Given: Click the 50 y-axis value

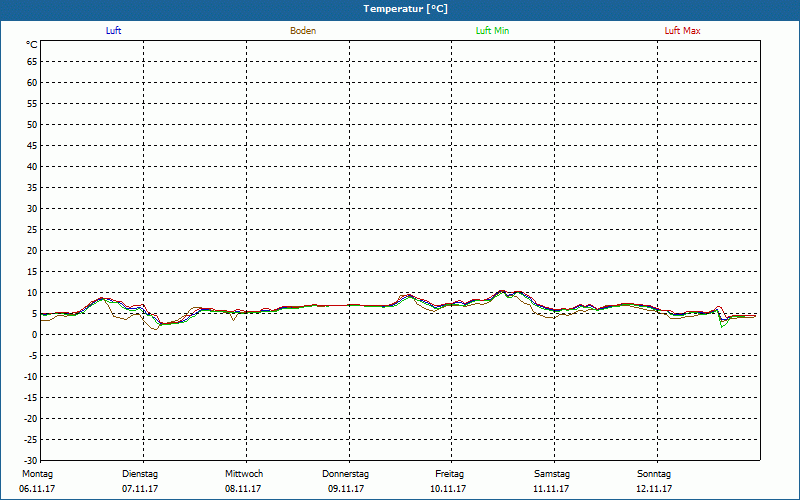Looking at the screenshot, I should pyautogui.click(x=32, y=124).
